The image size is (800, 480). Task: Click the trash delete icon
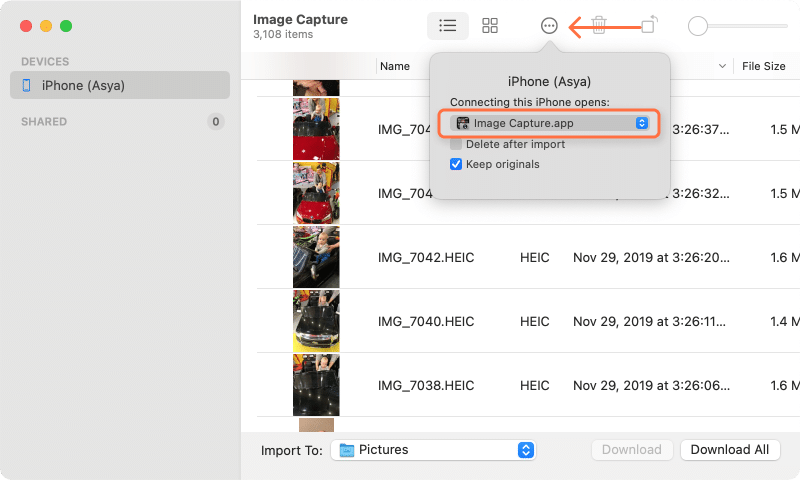pyautogui.click(x=599, y=24)
